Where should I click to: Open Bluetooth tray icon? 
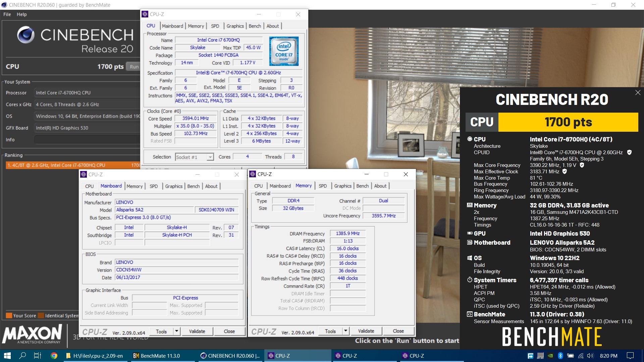tap(560, 356)
